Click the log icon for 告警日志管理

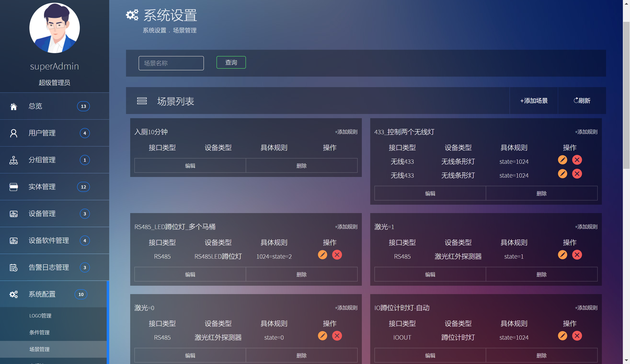tap(13, 268)
